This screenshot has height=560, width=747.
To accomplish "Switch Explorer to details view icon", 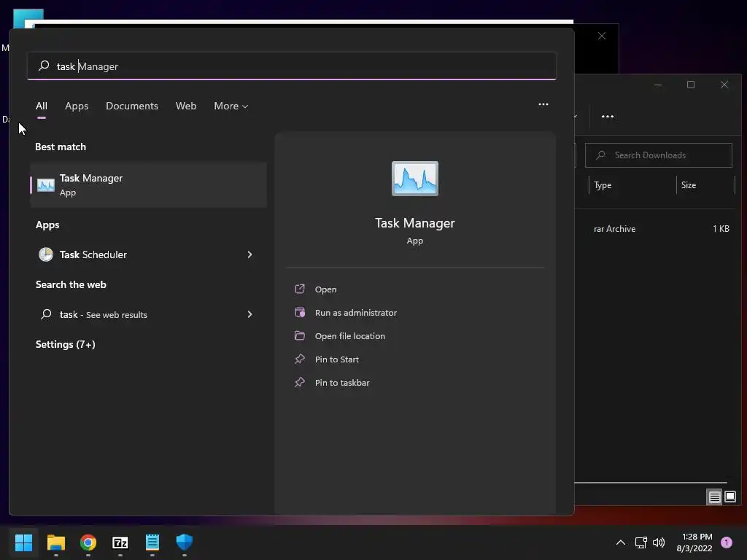I will (715, 497).
